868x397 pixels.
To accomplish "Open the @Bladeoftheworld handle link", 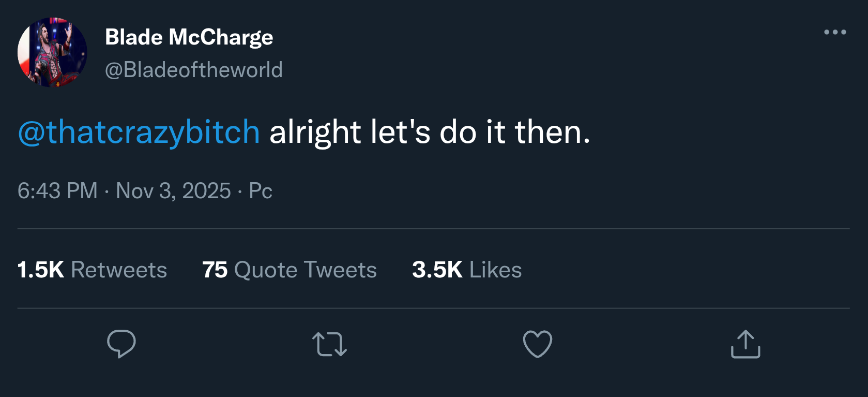I will [x=193, y=70].
